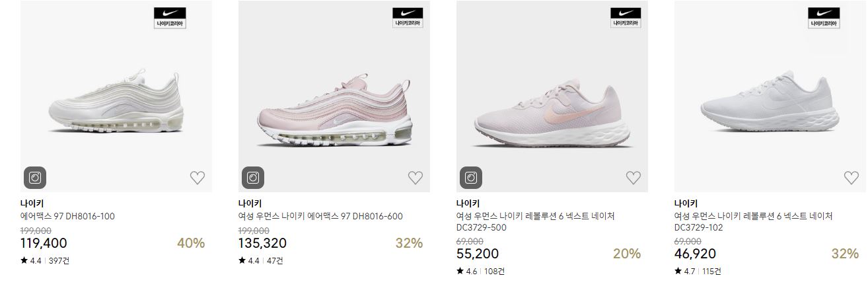Toggle heart on pink Air Max 97 DH8016-600
Image resolution: width=868 pixels, height=294 pixels.
tap(415, 177)
